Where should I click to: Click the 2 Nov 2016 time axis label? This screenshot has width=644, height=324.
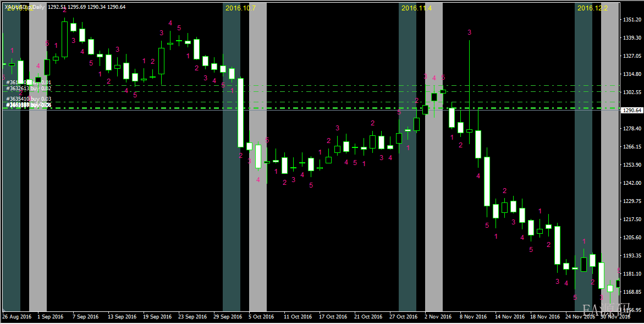click(x=438, y=317)
